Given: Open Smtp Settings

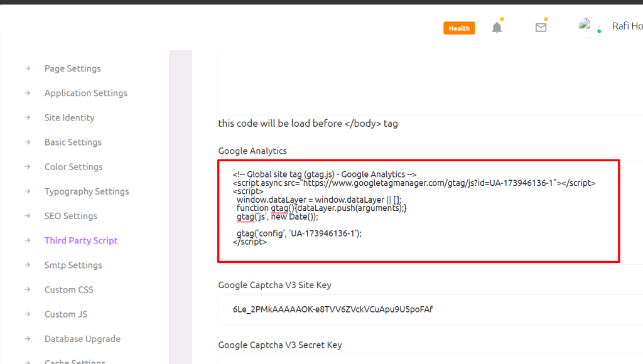Looking at the screenshot, I should (x=73, y=265).
